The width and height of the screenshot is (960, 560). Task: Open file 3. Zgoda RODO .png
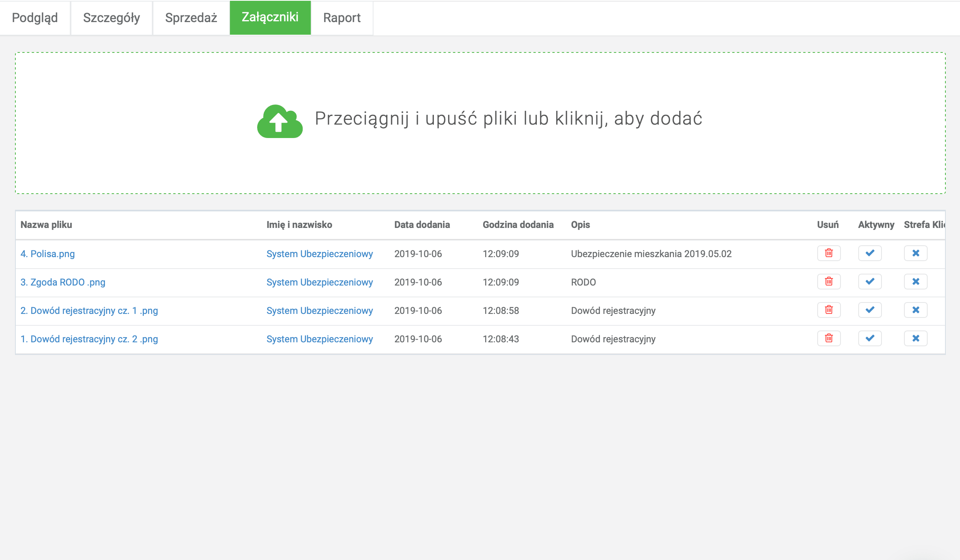click(63, 282)
